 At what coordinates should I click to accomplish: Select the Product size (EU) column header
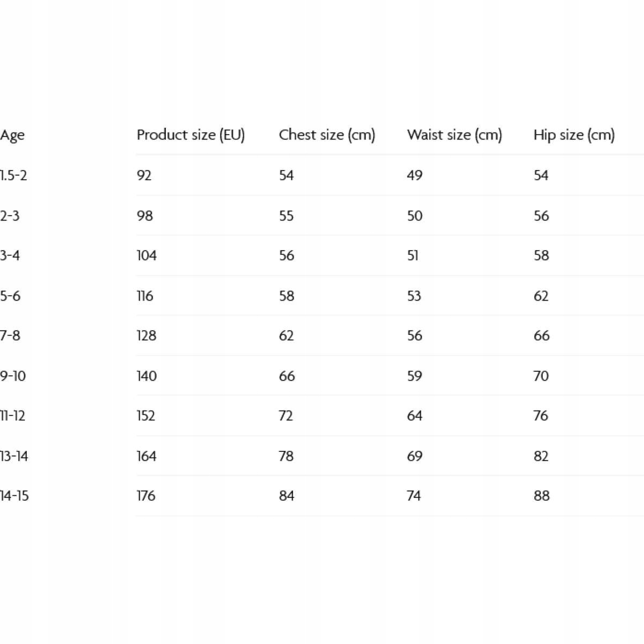pyautogui.click(x=191, y=135)
